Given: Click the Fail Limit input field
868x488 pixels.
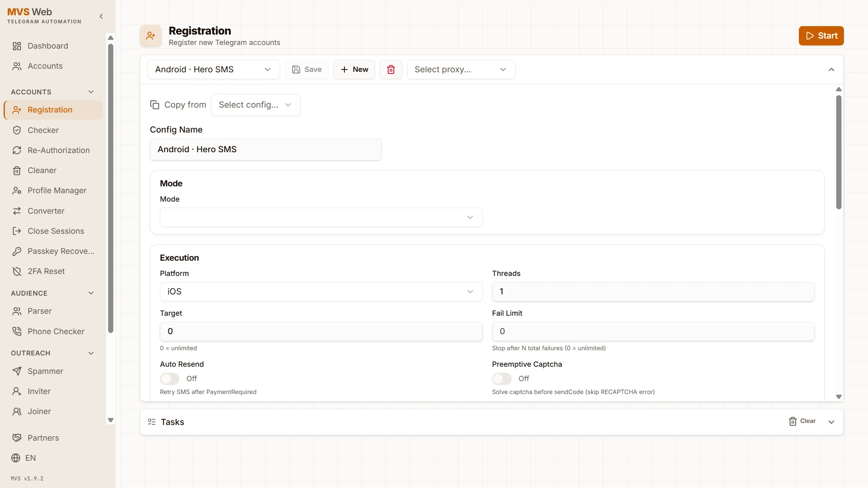Looking at the screenshot, I should pyautogui.click(x=653, y=331).
